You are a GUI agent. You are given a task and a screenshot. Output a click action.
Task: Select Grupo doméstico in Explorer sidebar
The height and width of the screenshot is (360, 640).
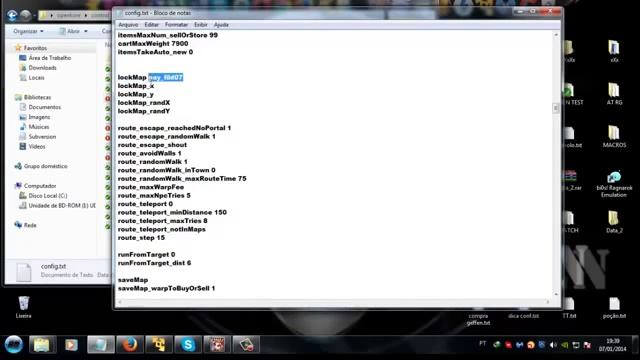pyautogui.click(x=45, y=166)
